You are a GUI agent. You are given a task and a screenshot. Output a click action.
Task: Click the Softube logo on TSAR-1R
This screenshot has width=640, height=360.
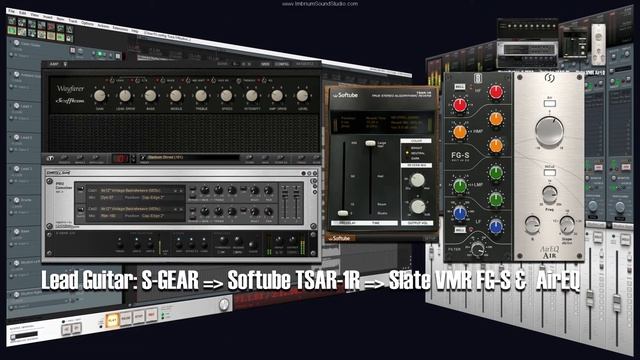click(345, 95)
